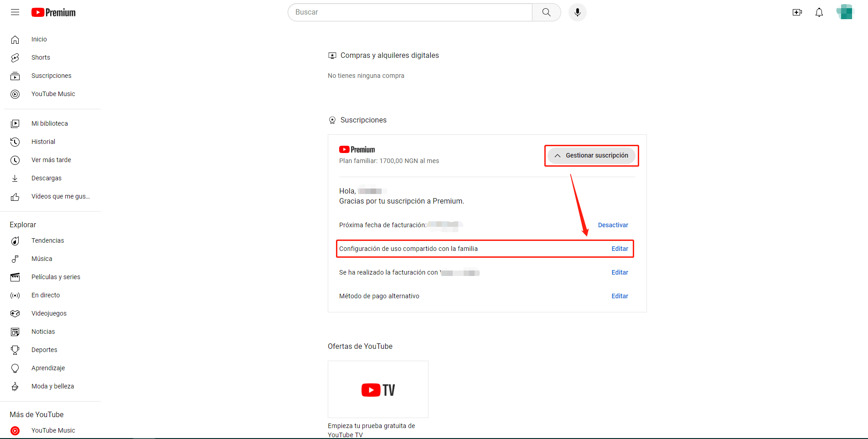Click the Música note icon
This screenshot has height=439, width=868.
(x=15, y=259)
